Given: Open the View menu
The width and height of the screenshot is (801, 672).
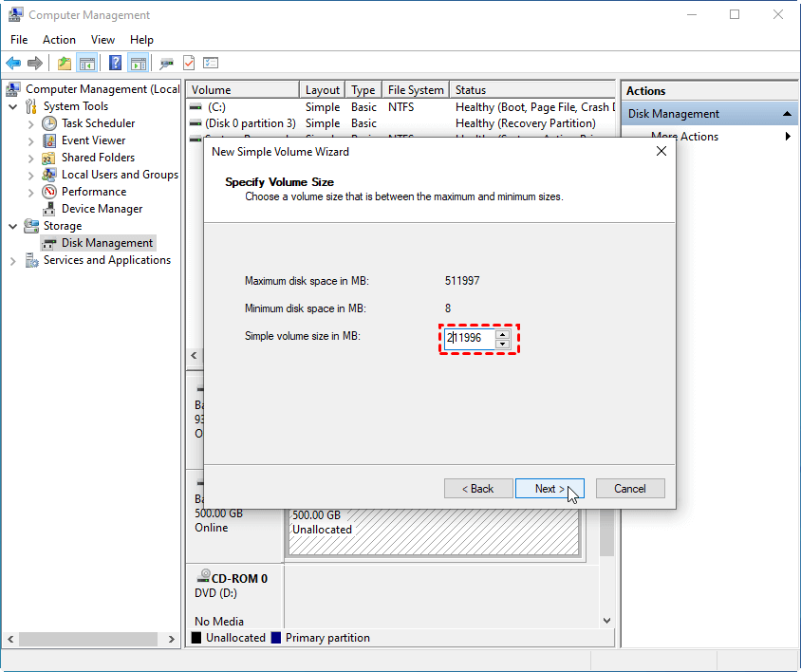Looking at the screenshot, I should tap(102, 39).
